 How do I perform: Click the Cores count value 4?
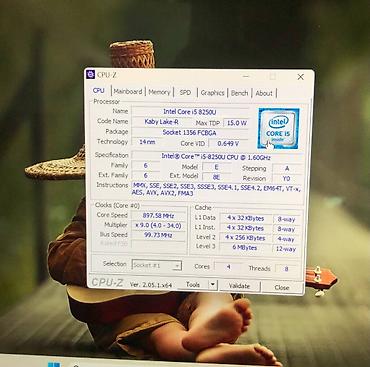229,267
